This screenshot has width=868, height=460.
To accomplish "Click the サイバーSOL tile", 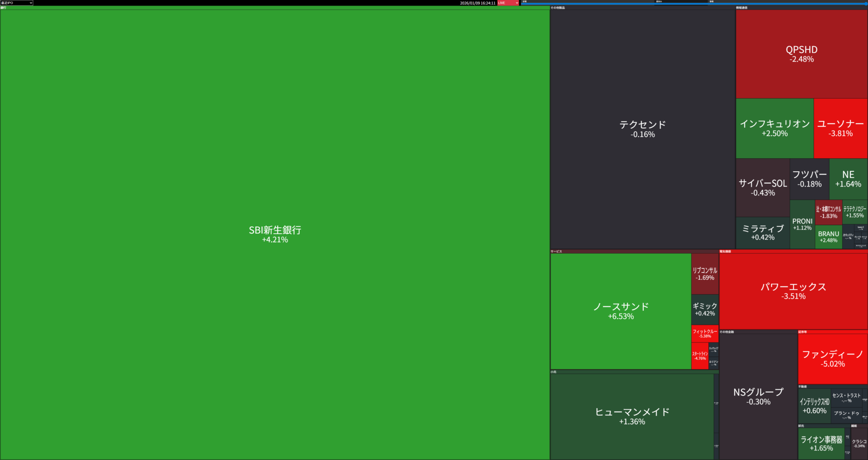I will (763, 188).
